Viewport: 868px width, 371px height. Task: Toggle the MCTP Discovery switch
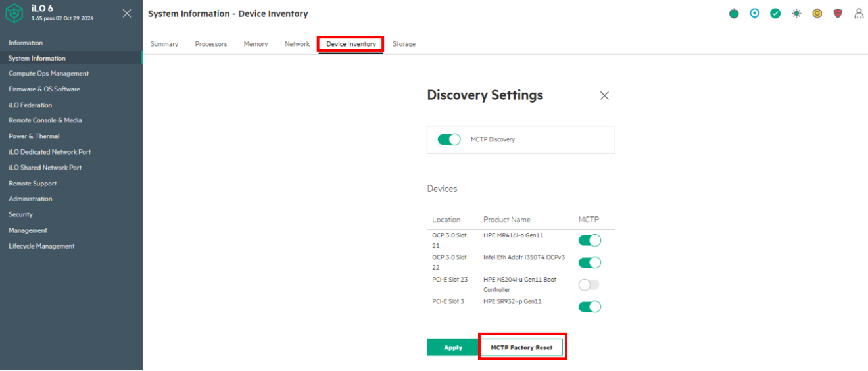point(449,139)
